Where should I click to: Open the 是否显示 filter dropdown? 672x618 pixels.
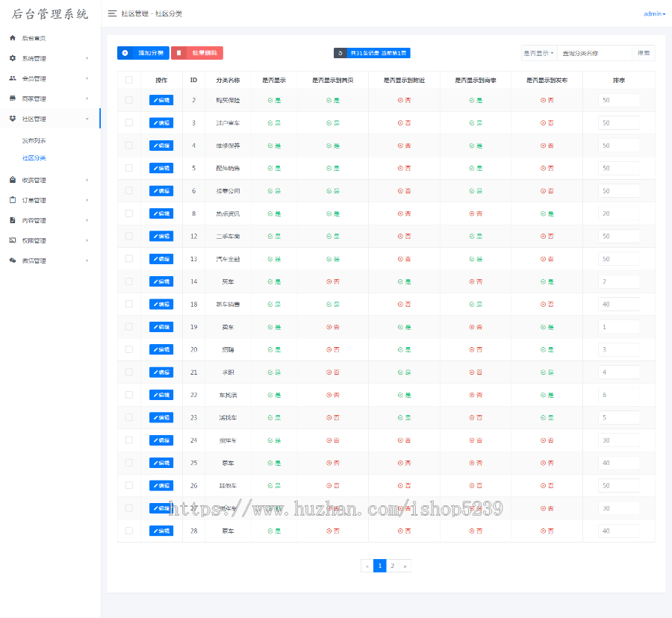pos(538,53)
